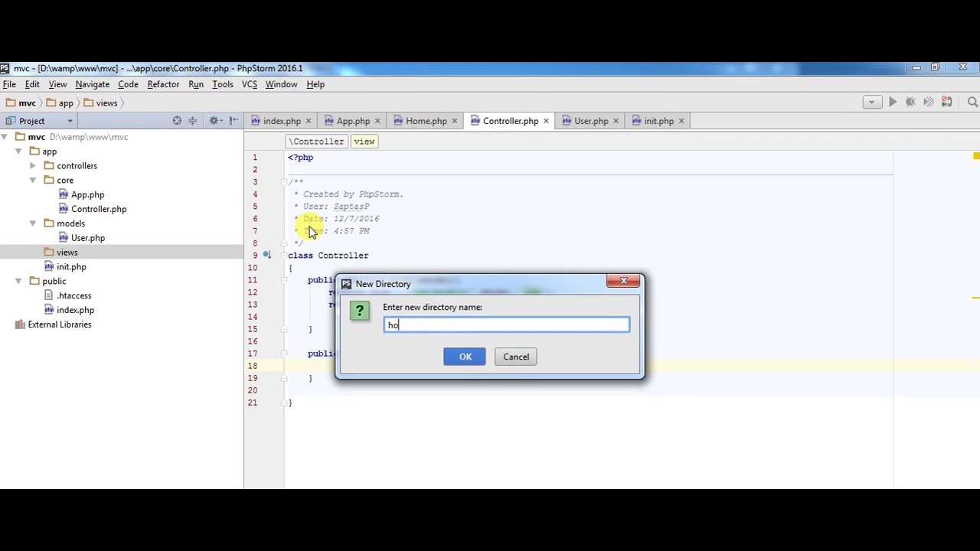Viewport: 980px width, 551px height.
Task: Open the VCS menu
Action: (250, 84)
